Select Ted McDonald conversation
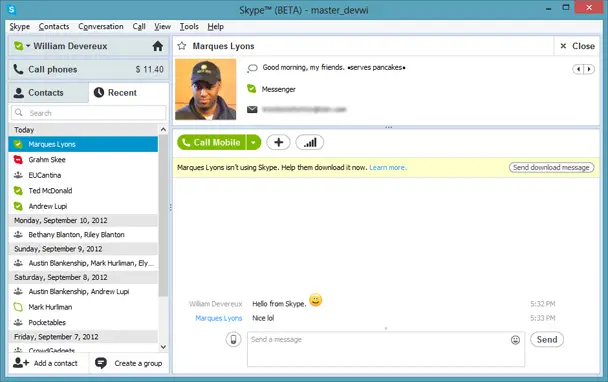 [x=83, y=191]
